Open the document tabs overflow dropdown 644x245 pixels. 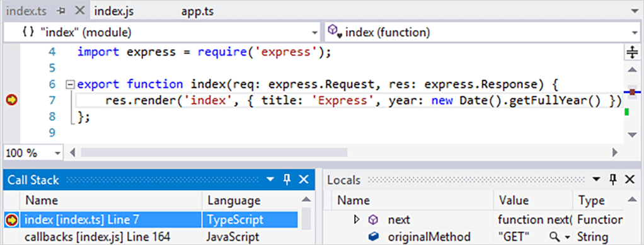[x=634, y=12]
